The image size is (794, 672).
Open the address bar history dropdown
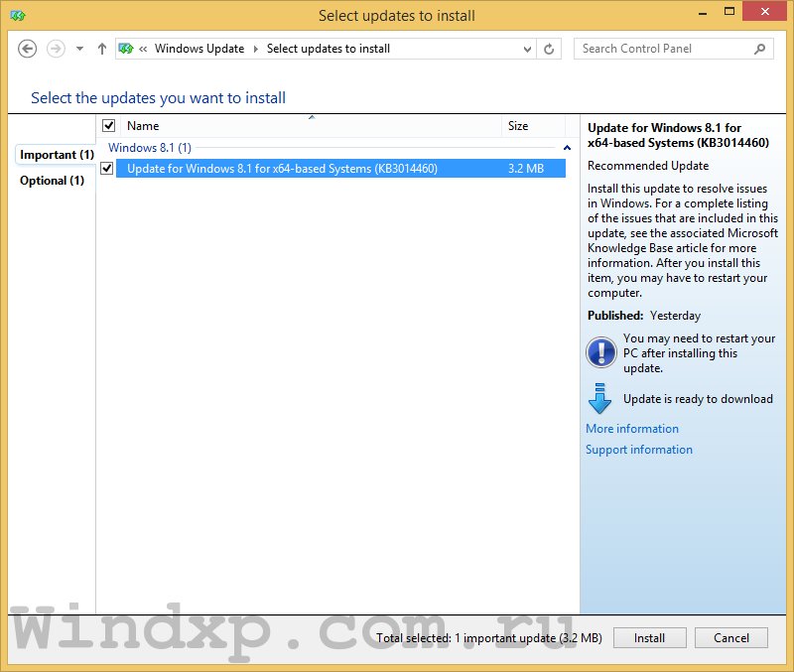click(527, 49)
